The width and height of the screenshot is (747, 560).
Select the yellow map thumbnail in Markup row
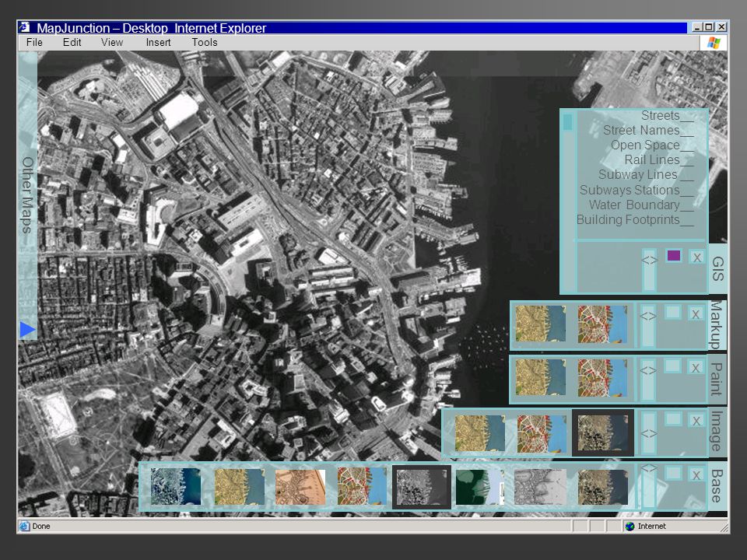coord(541,324)
